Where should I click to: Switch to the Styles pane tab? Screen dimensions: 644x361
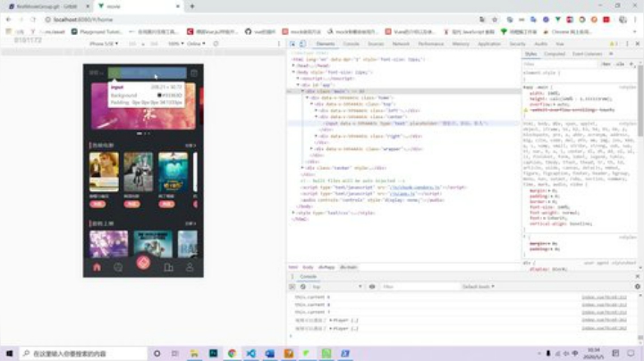coord(530,54)
